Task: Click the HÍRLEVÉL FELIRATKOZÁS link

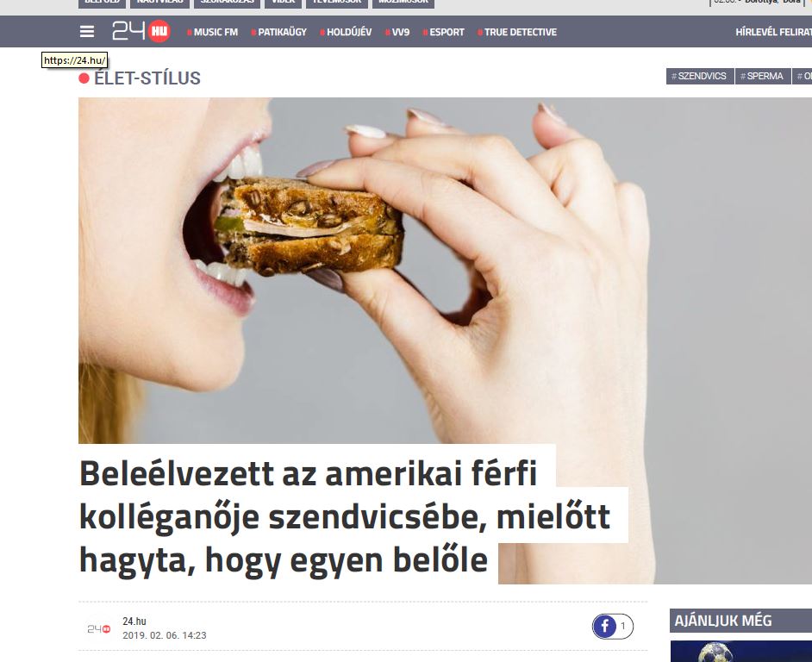Action: coord(774,32)
